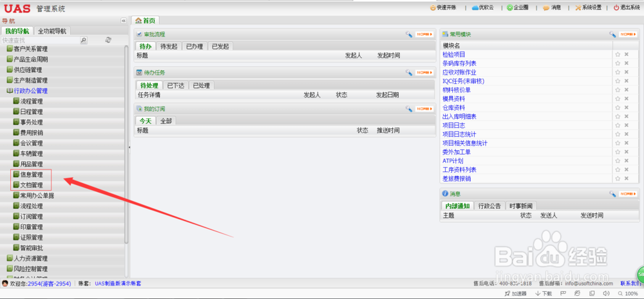644x299 pixels.
Task: Switch to the 全部 tab in 我的订阅
Action: 166,121
